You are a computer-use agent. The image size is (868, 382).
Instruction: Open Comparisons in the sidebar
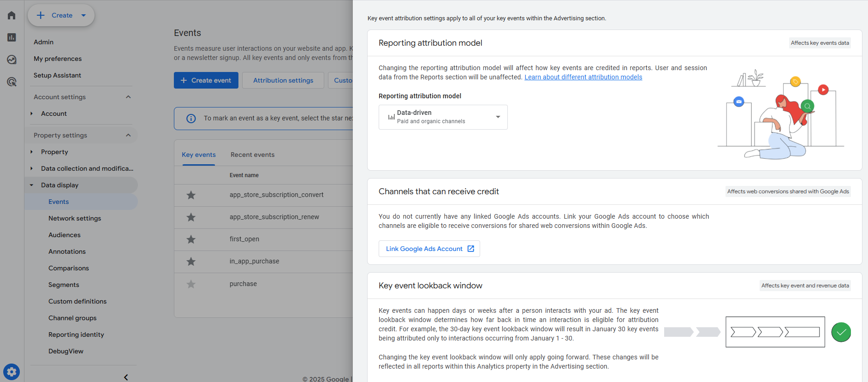point(69,268)
